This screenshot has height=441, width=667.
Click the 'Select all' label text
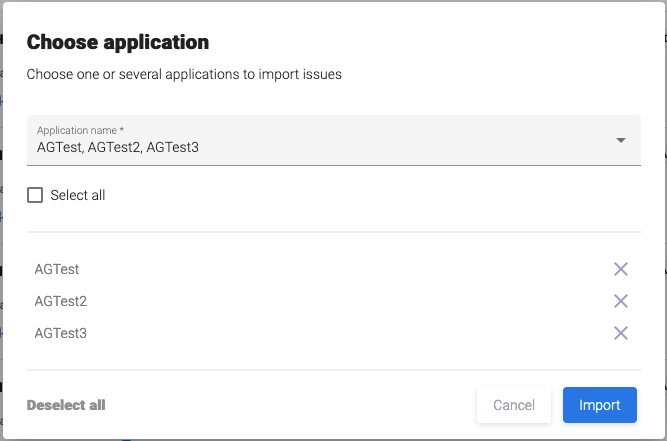click(x=78, y=195)
